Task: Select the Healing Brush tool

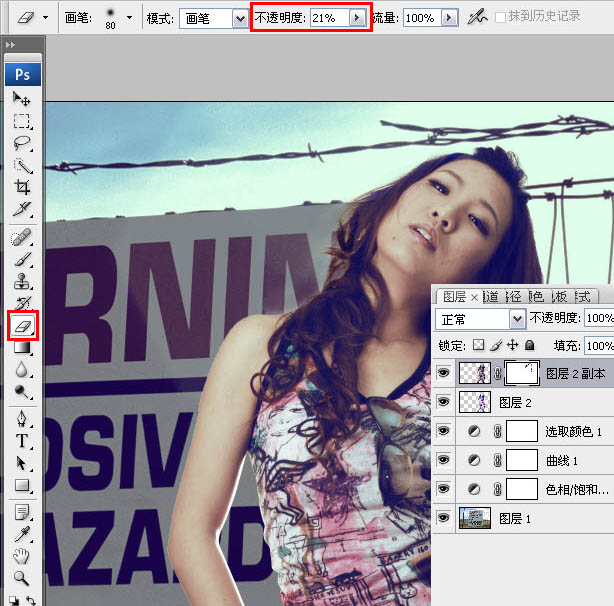Action: coord(22,237)
